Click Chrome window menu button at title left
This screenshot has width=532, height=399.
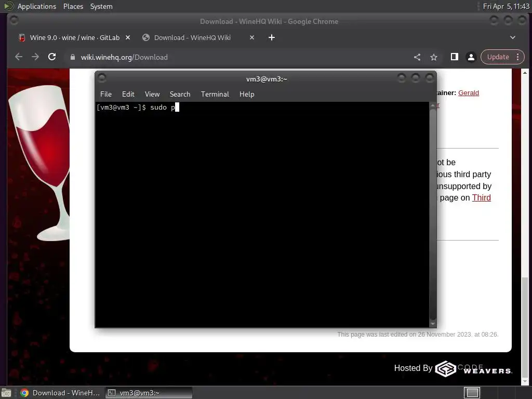(14, 20)
